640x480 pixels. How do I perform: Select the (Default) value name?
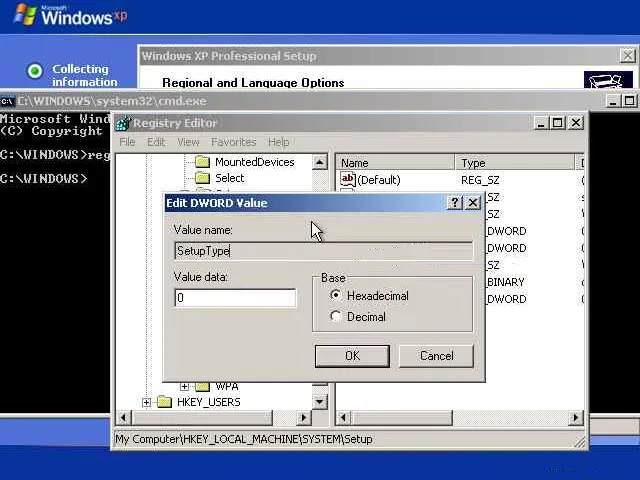(x=378, y=180)
